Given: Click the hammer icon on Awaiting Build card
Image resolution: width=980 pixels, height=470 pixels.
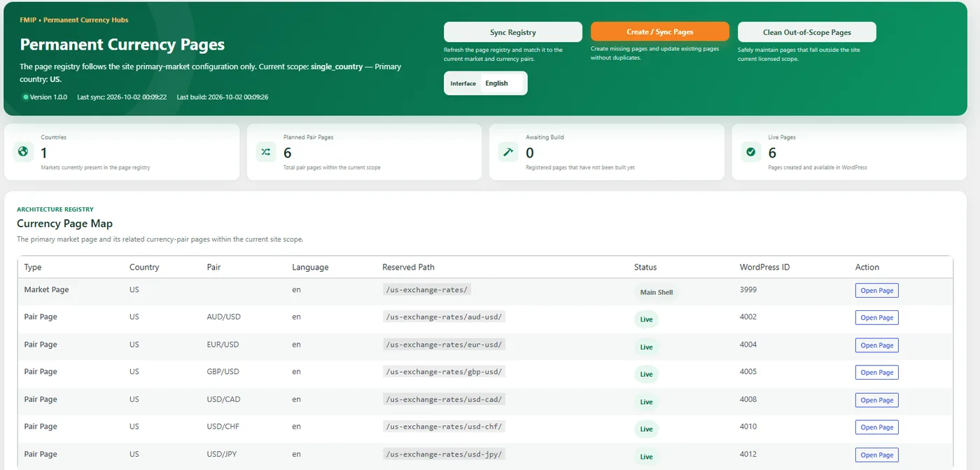Looking at the screenshot, I should pyautogui.click(x=508, y=151).
